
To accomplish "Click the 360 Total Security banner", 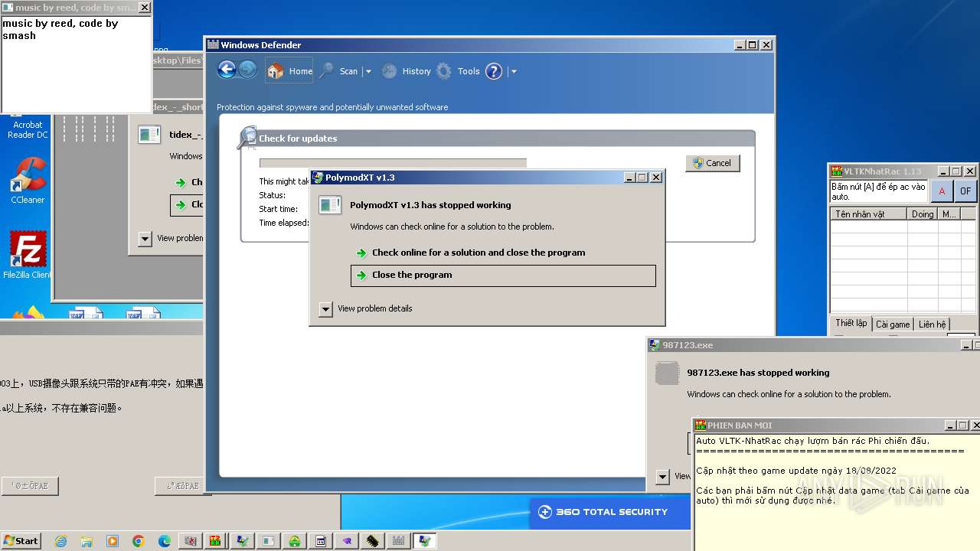I will pos(610,512).
